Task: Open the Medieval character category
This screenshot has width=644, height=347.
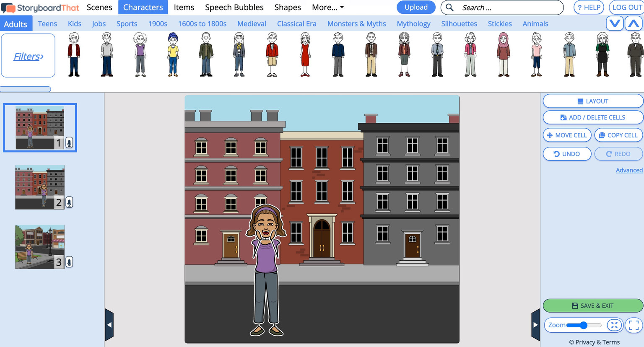Action: coord(252,24)
